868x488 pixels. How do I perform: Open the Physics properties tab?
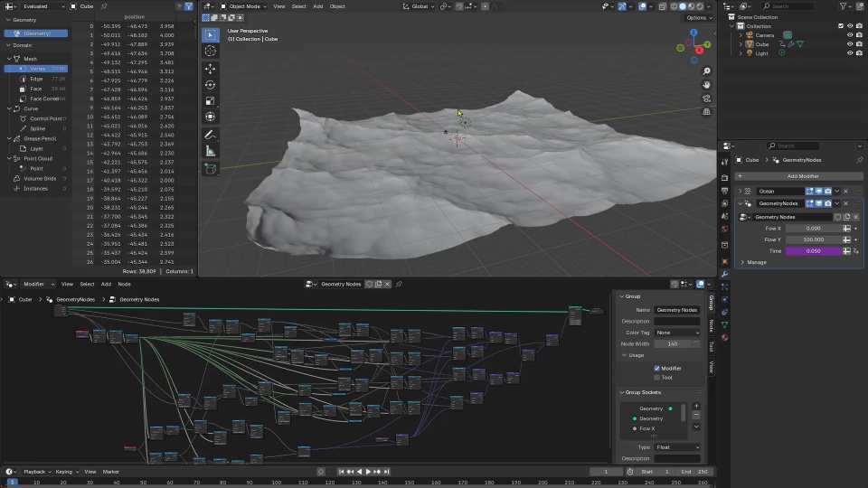tap(724, 299)
